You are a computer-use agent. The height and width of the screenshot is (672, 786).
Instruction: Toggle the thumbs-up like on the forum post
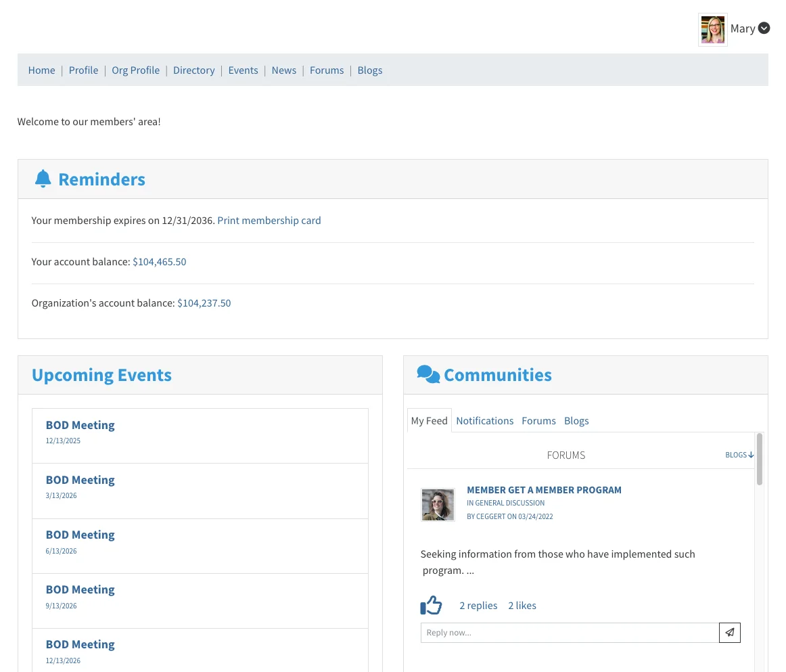(x=431, y=604)
